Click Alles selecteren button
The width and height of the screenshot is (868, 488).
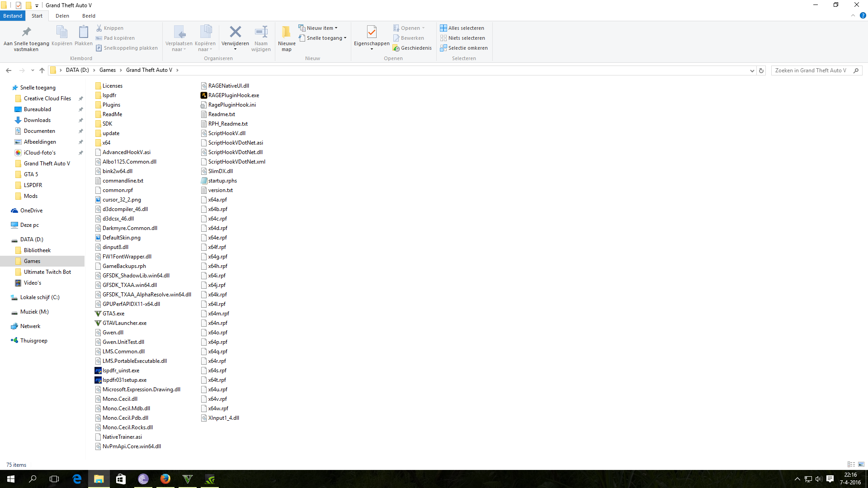[462, 28]
